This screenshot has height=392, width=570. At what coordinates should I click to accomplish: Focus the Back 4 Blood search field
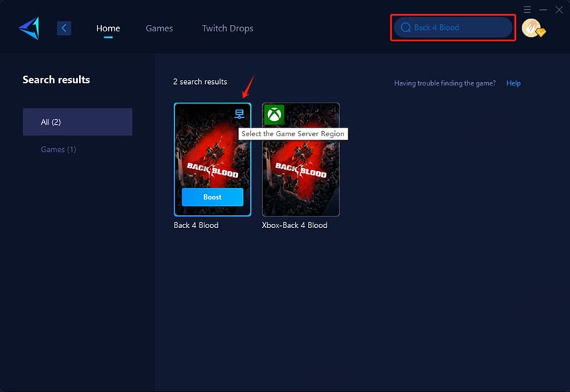point(453,28)
